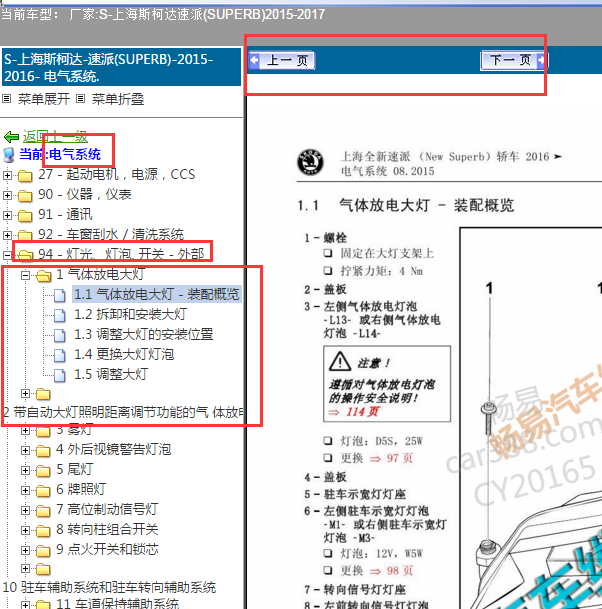The image size is (602, 609).
Task: Go to previous page with 上一页 button
Action: pyautogui.click(x=282, y=60)
